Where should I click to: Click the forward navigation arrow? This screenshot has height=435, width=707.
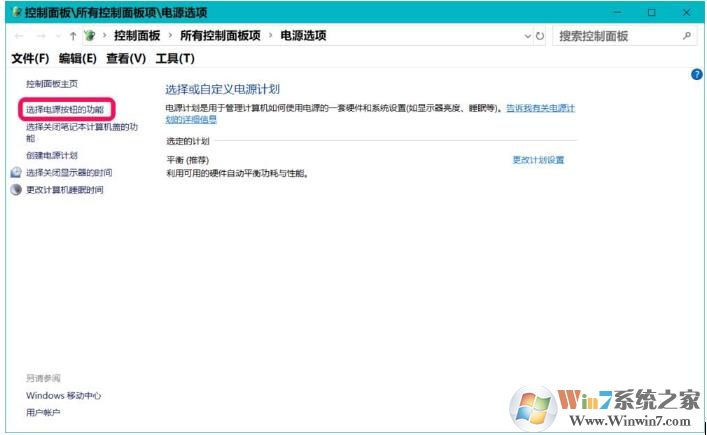[41, 36]
